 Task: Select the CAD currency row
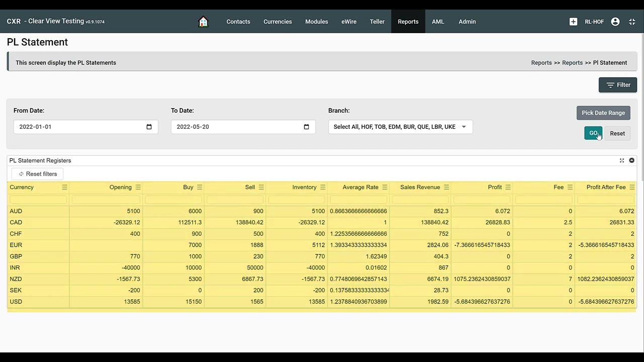click(322, 222)
